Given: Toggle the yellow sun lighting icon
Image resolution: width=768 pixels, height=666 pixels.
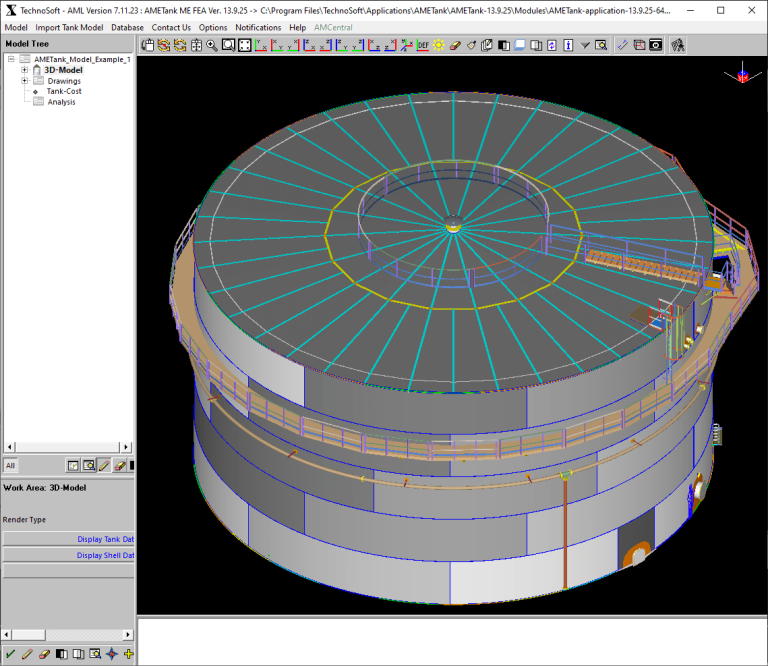Looking at the screenshot, I should pos(439,46).
